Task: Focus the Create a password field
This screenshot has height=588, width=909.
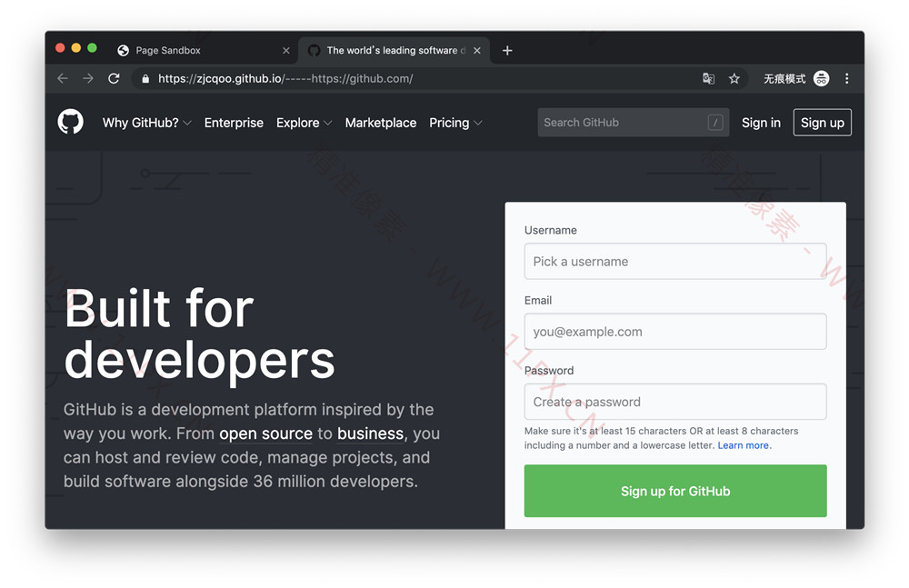Action: pos(675,402)
